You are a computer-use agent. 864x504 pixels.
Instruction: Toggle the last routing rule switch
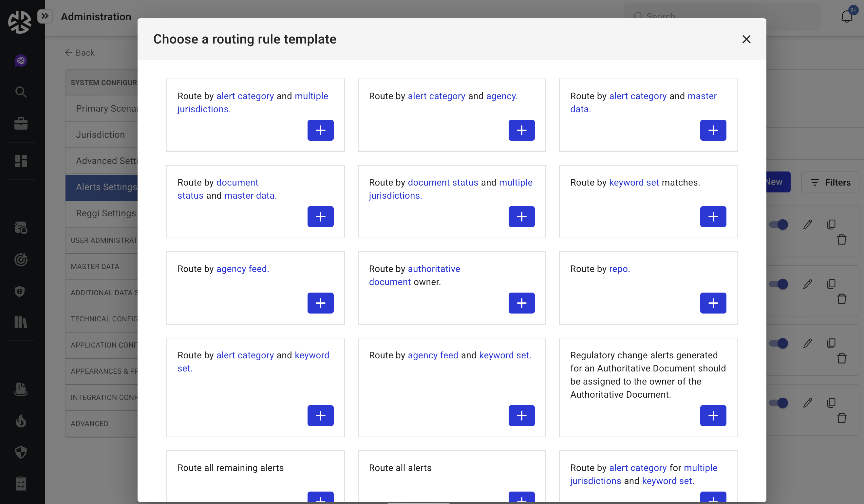tap(778, 403)
